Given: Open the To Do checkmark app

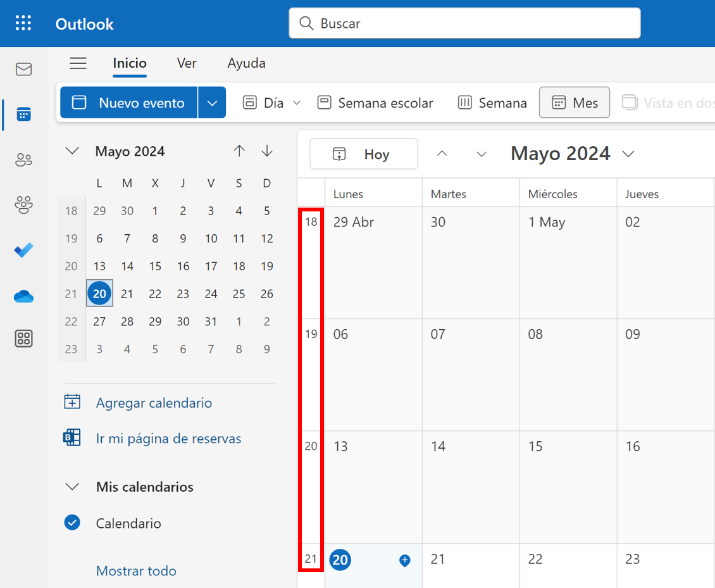Looking at the screenshot, I should (x=23, y=250).
